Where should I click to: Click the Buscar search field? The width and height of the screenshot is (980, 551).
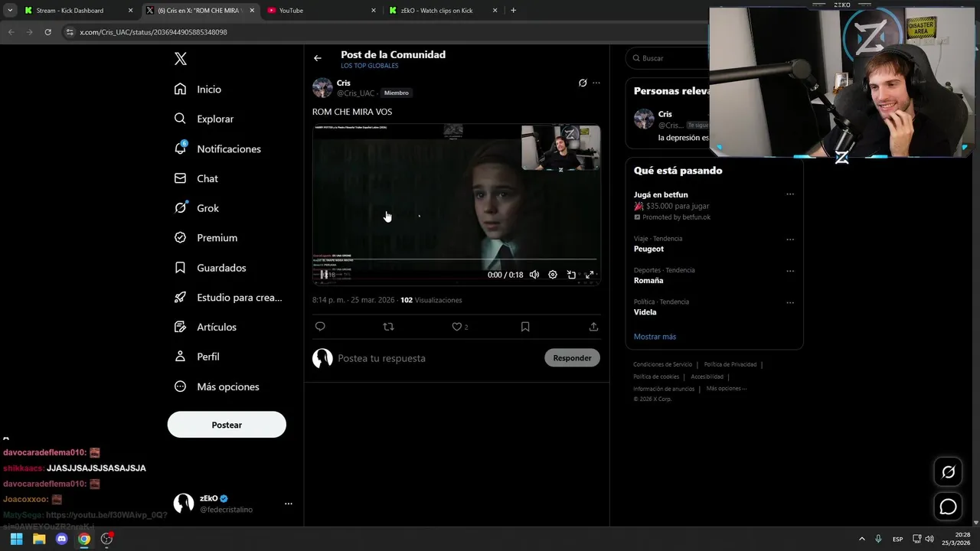click(x=668, y=58)
